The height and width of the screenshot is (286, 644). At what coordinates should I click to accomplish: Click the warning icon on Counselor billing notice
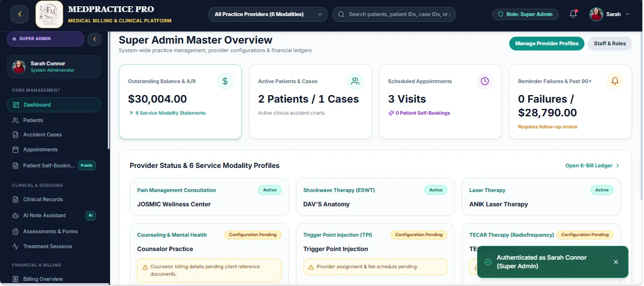[x=145, y=267]
